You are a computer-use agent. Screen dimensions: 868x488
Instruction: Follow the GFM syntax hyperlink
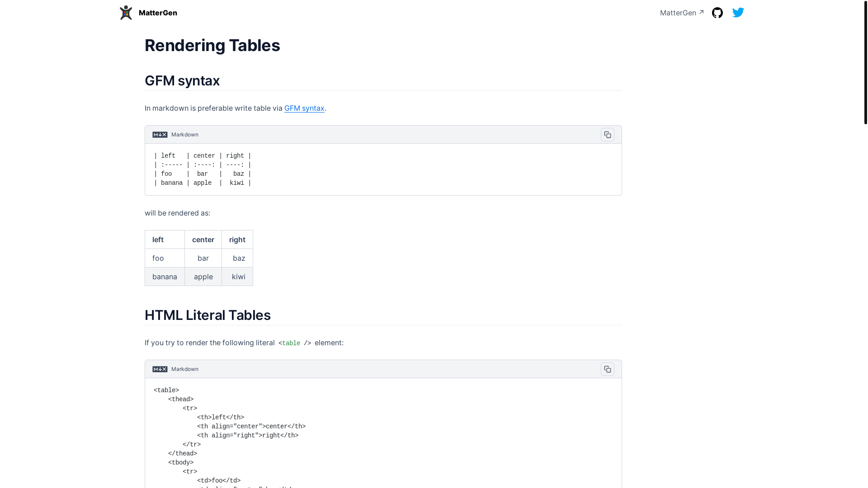tap(304, 108)
